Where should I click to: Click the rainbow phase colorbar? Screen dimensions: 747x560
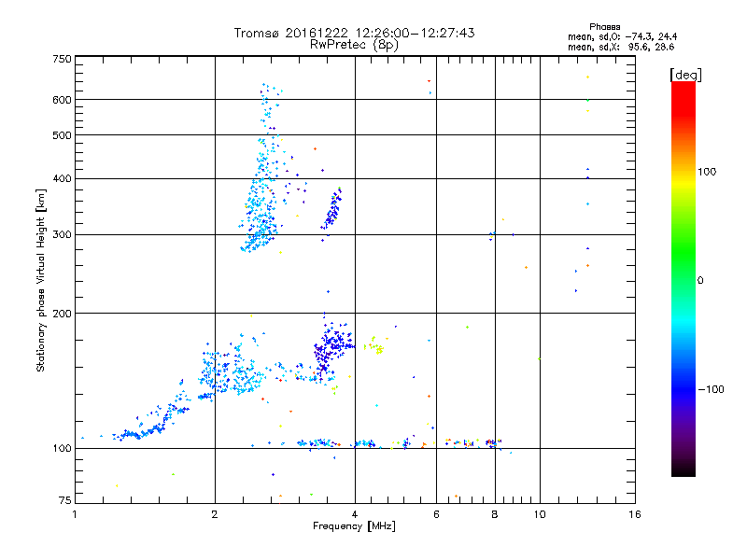point(684,278)
